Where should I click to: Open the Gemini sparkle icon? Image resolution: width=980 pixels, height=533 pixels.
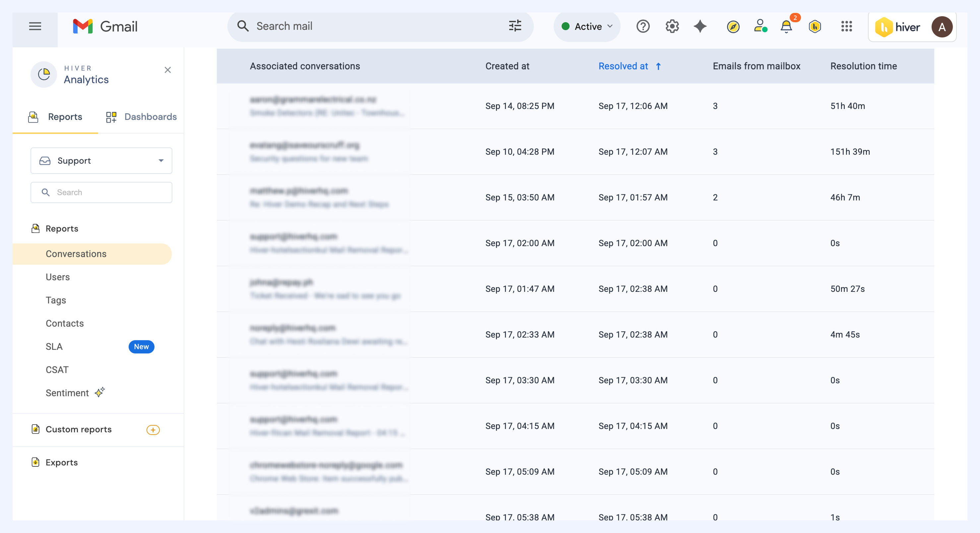pos(700,26)
